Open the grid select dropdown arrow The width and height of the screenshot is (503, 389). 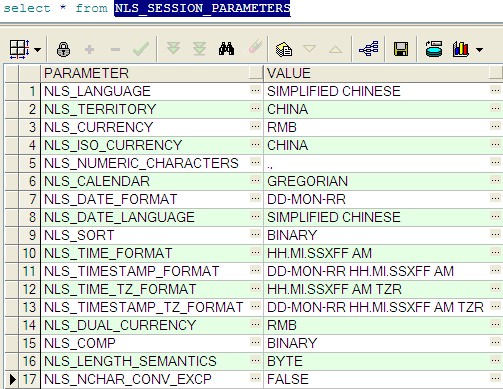coord(37,50)
